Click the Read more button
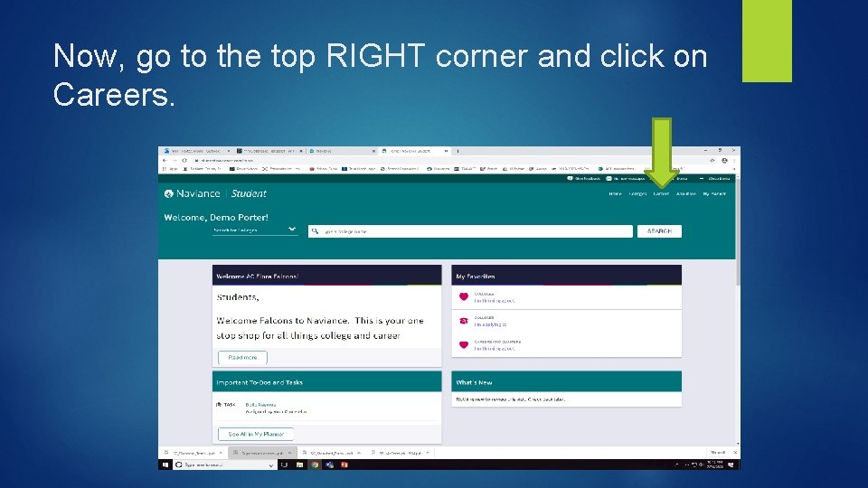Viewport: 868px width, 488px height. point(242,358)
